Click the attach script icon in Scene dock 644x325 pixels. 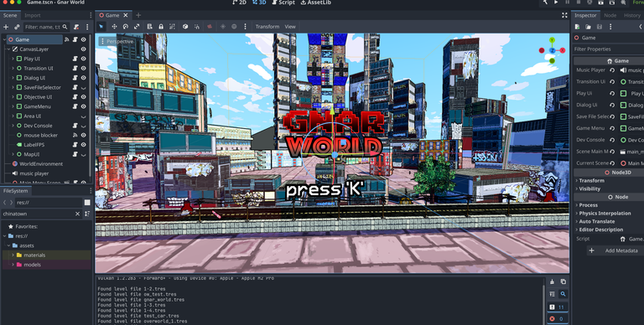[x=76, y=27]
